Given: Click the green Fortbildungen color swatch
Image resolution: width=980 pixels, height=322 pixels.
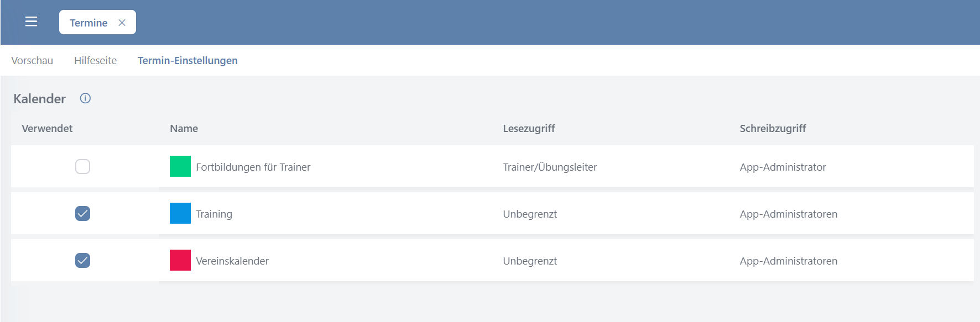Looking at the screenshot, I should 180,166.
